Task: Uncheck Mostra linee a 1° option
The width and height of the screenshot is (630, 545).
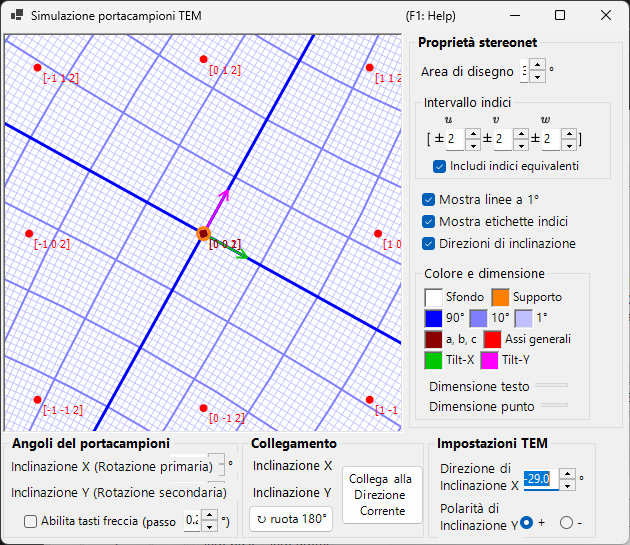Action: [428, 200]
